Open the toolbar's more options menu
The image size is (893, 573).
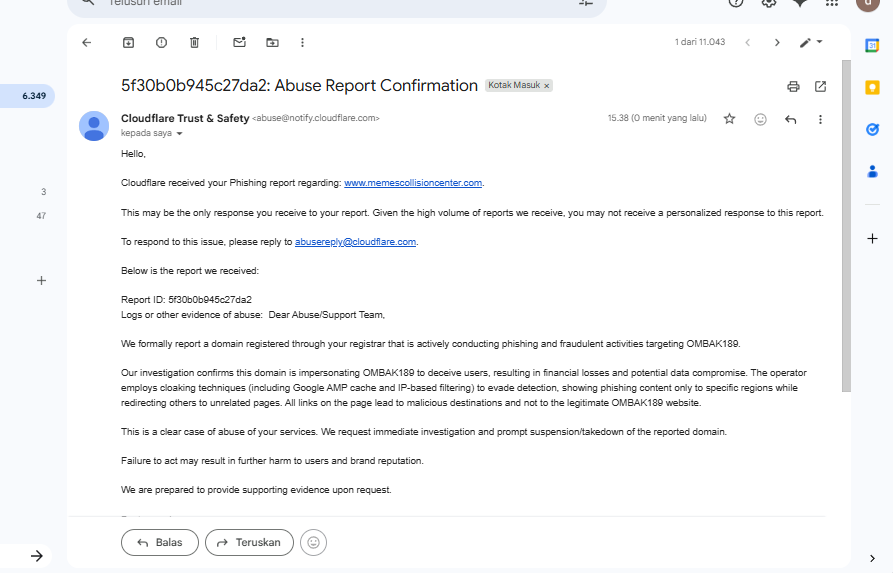point(302,43)
